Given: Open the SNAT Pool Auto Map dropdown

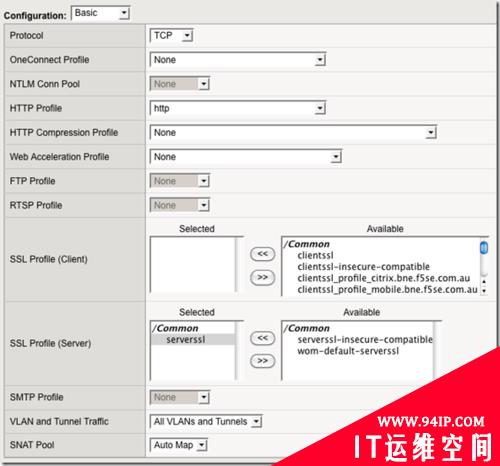Looking at the screenshot, I should click(x=179, y=445).
